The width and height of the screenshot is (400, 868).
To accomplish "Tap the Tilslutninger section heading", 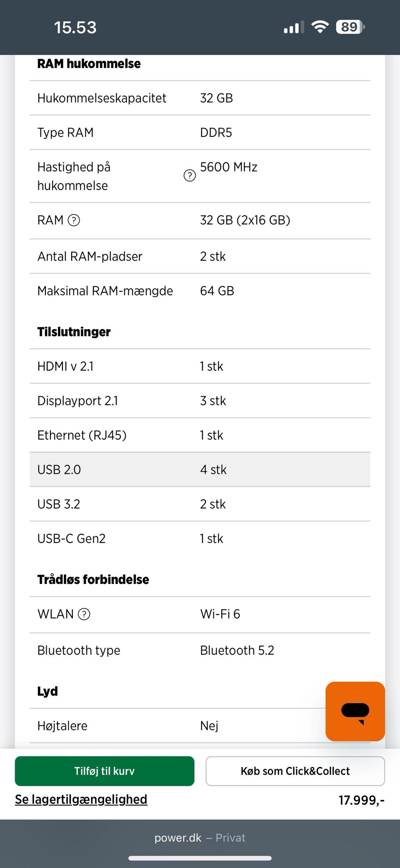I will point(74,332).
